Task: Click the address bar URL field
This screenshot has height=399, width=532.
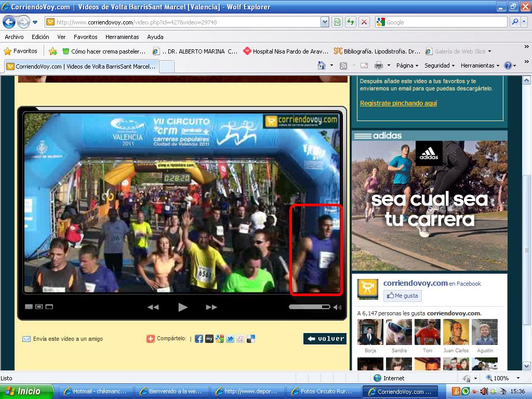Action: coord(182,22)
